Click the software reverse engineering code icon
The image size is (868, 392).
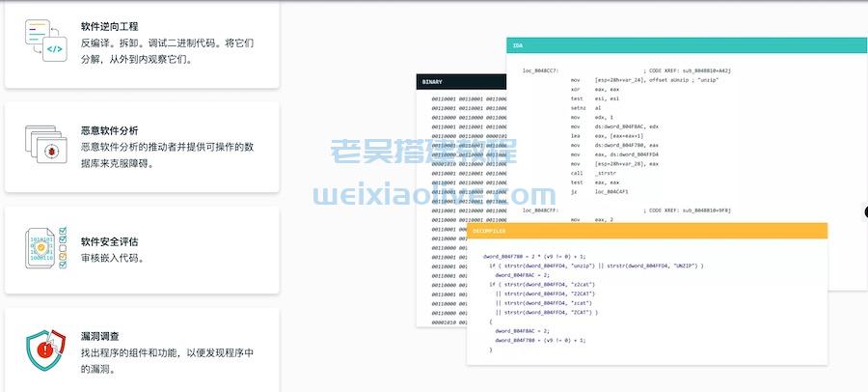point(46,40)
